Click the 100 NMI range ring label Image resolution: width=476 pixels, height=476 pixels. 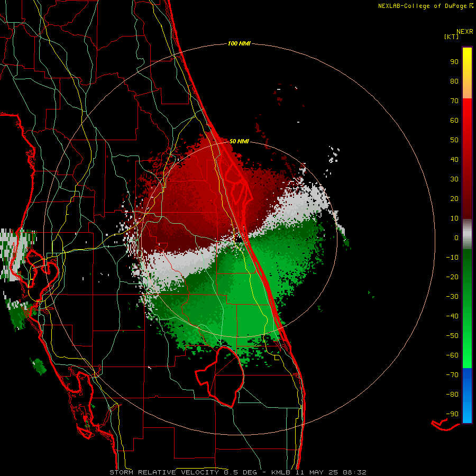click(239, 44)
